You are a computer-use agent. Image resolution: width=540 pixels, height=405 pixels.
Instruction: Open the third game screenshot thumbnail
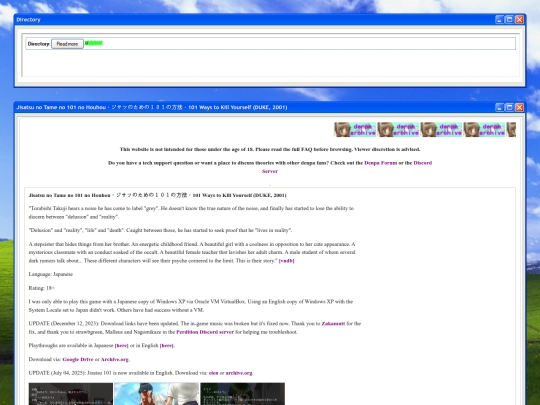tap(242, 394)
